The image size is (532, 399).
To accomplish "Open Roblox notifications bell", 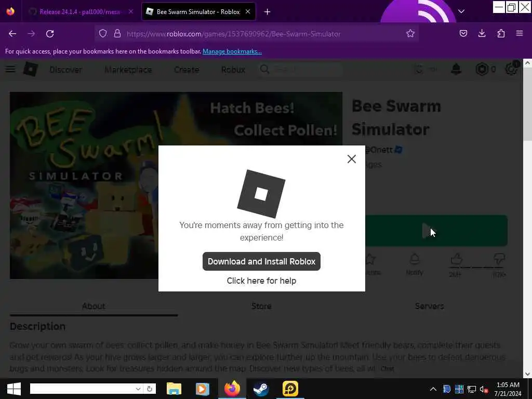I will click(456, 69).
